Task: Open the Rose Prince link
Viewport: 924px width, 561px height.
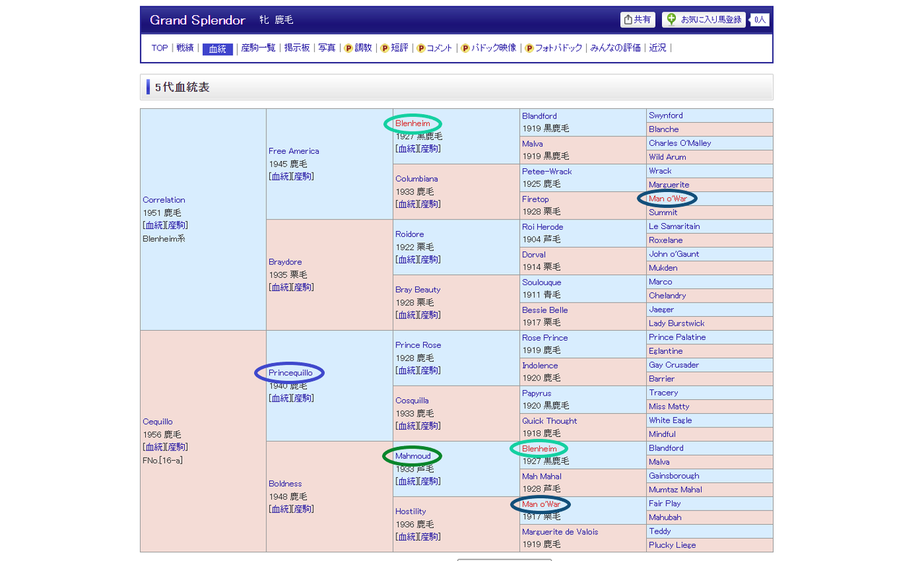Action: pyautogui.click(x=545, y=338)
